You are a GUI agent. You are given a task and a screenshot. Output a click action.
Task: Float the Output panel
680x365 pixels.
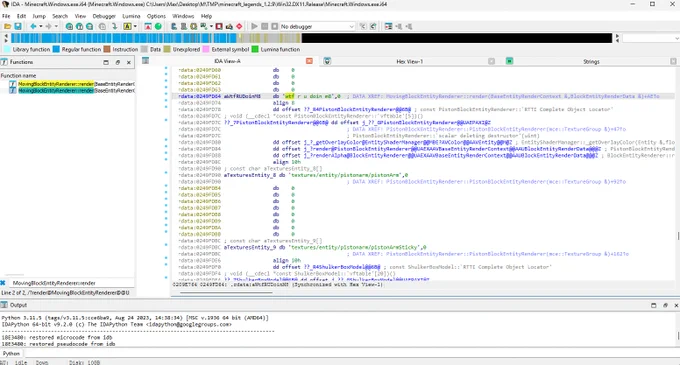665,305
